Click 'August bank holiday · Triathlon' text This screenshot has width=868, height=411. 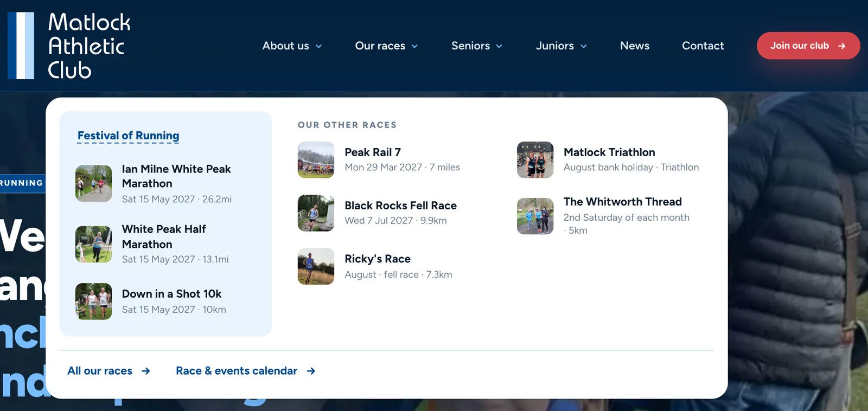coord(631,167)
